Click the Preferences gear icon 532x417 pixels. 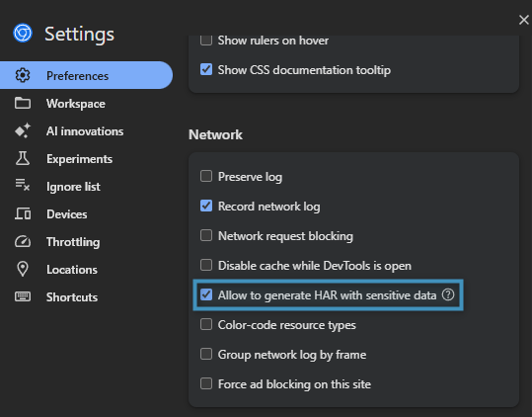tap(23, 75)
